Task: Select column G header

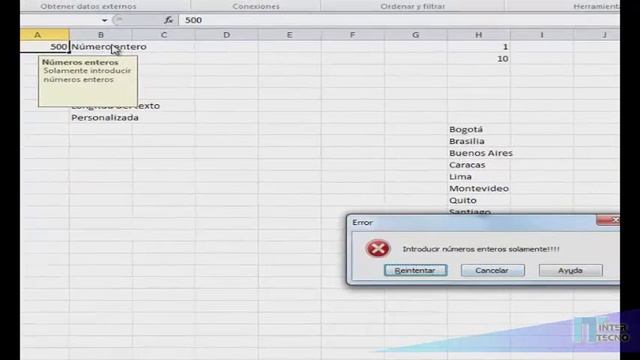Action: (x=416, y=35)
